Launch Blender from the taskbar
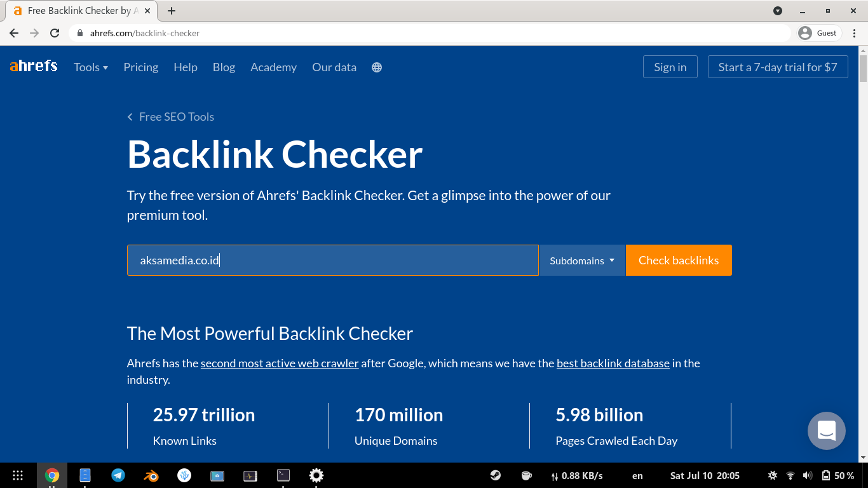 click(x=151, y=475)
